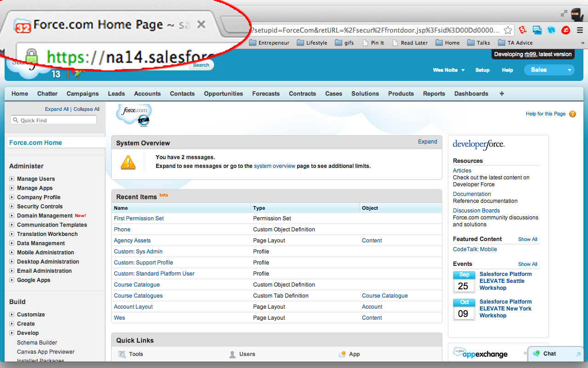This screenshot has height=368, width=588.
Task: Click the Developer Force logo
Action: (479, 144)
